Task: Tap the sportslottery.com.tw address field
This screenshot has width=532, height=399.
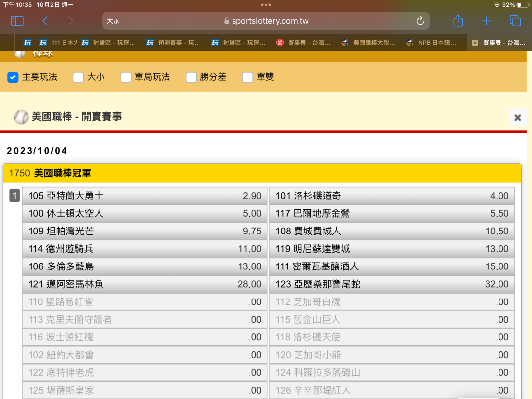Action: point(266,21)
